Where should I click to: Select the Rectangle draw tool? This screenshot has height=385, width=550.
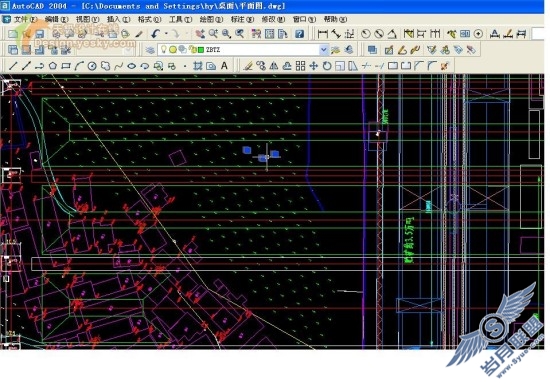tap(66, 66)
